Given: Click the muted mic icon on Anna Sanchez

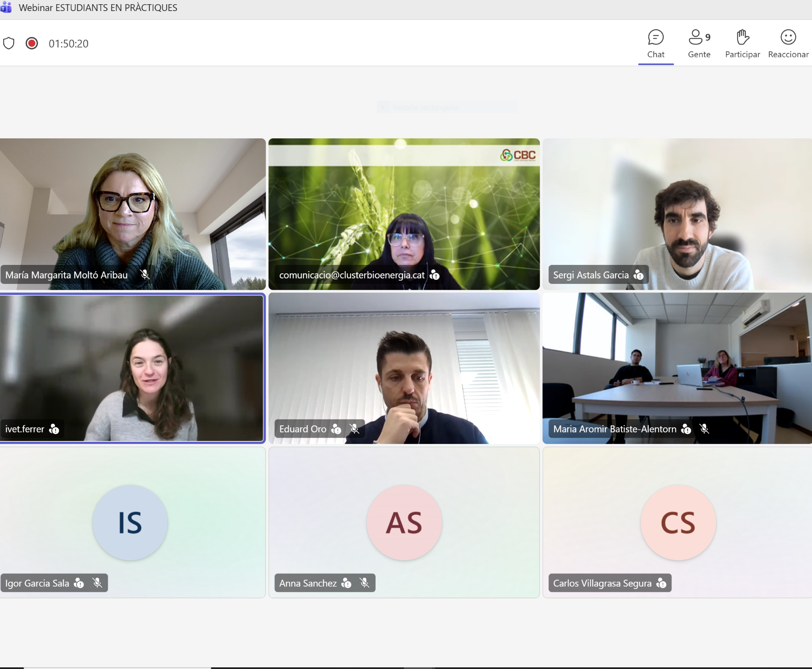Looking at the screenshot, I should point(365,583).
